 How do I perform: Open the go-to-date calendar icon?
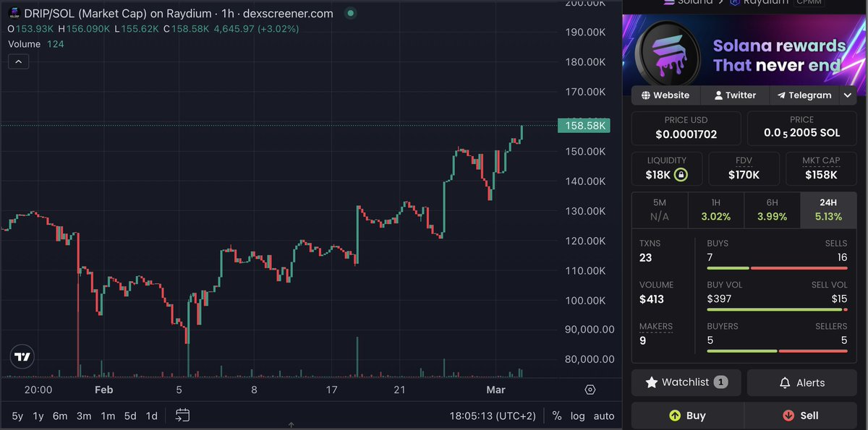click(182, 415)
